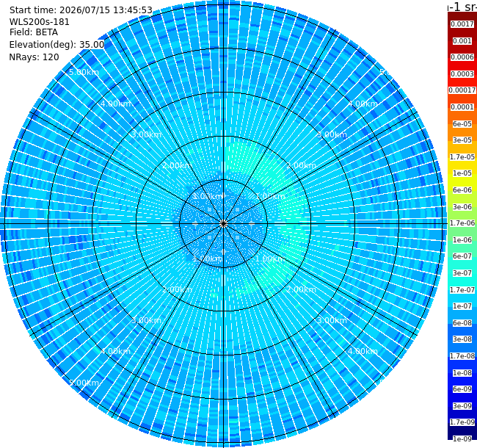Select the WLS200s-181 instrument label
The height and width of the screenshot is (448, 477).
click(x=39, y=22)
